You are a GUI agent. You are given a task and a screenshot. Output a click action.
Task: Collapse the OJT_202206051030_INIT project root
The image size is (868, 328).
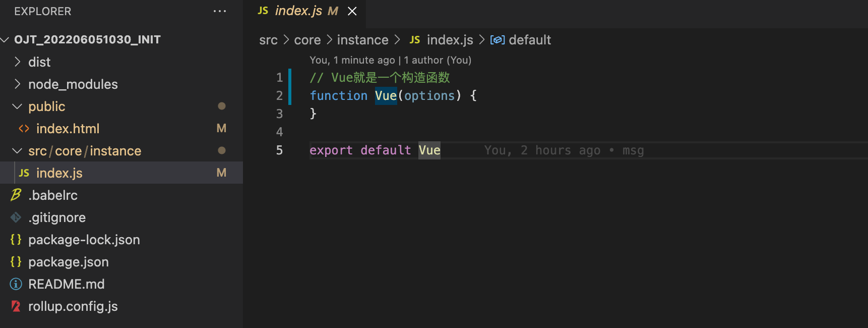point(6,39)
